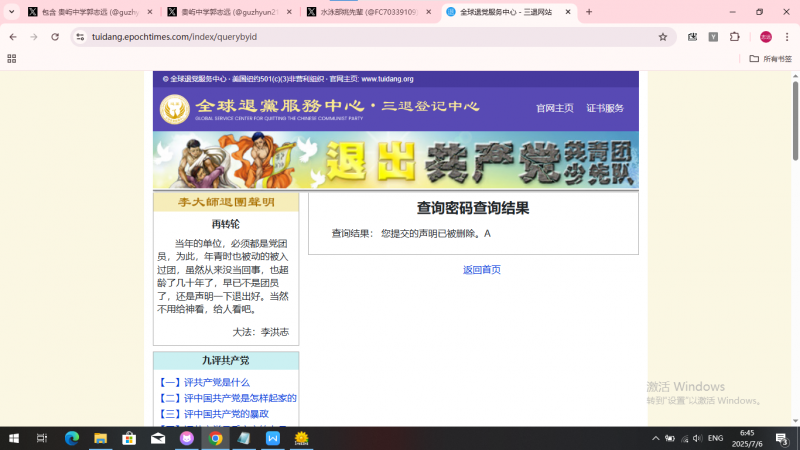Close the 水泳部桃先輩 tab
Viewport: 800px width, 450px height.
click(429, 12)
